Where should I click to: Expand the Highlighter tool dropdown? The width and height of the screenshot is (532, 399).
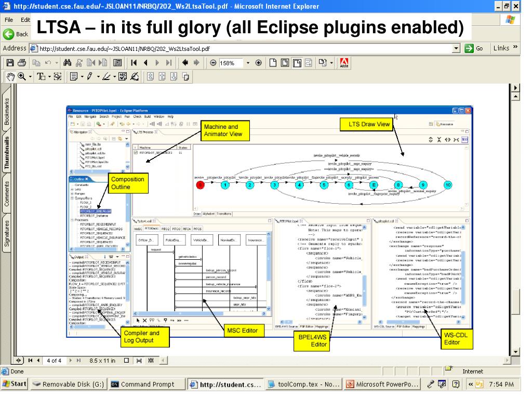pos(114,77)
